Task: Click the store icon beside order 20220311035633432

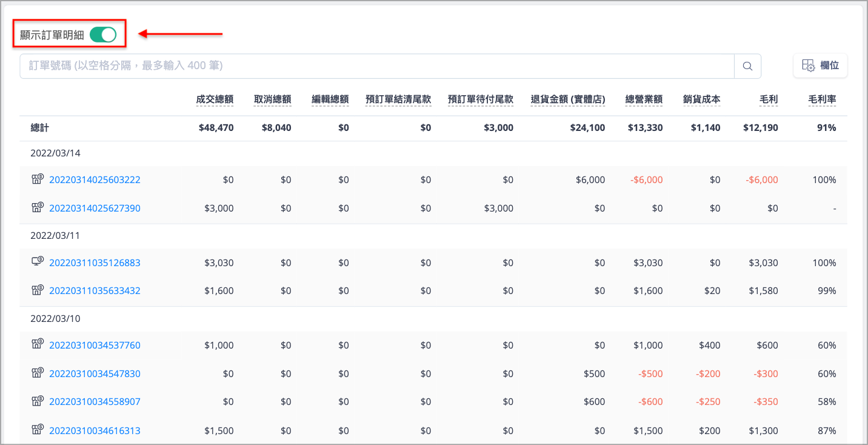Action: click(38, 290)
